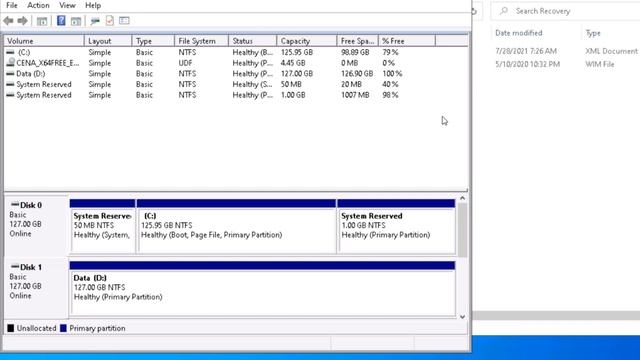Click the red checkmark document toolbar icon
This screenshot has width=640, height=360.
point(110,20)
